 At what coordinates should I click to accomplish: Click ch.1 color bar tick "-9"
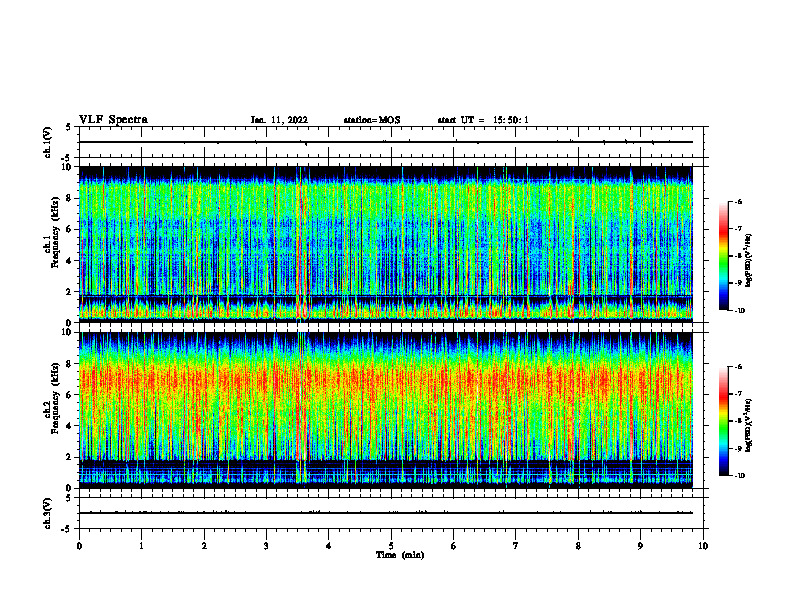[x=737, y=283]
